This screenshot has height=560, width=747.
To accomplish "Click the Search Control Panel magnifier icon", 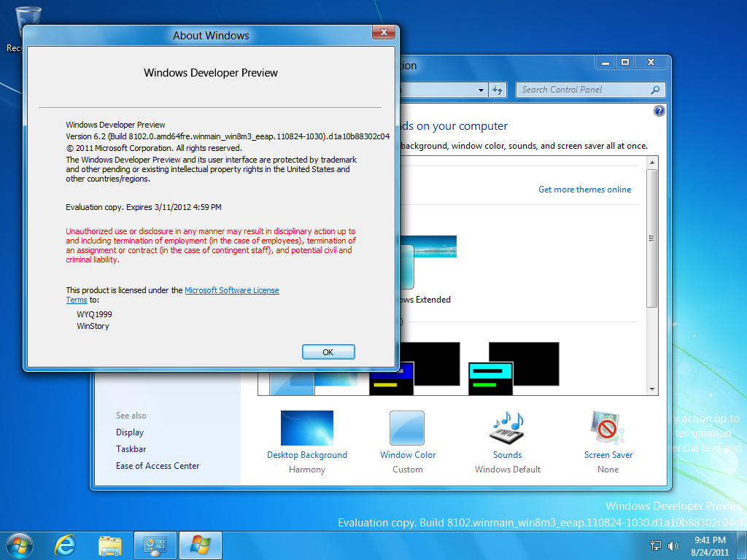I will coord(656,90).
